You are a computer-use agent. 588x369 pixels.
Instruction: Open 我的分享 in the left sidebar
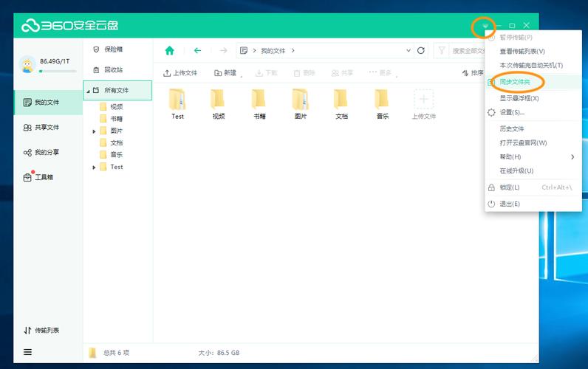coord(48,152)
